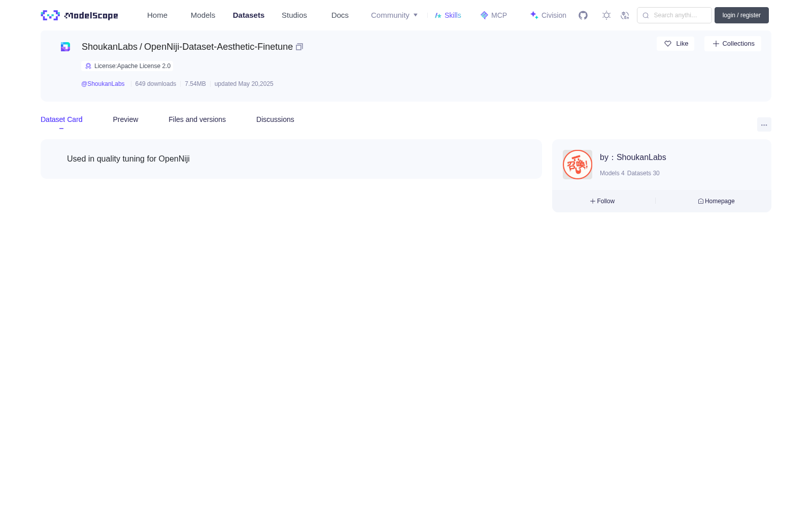Screen dimensions: 812x508
Task: Click the ShoukanLabs avatar thumbnail
Action: (x=578, y=165)
